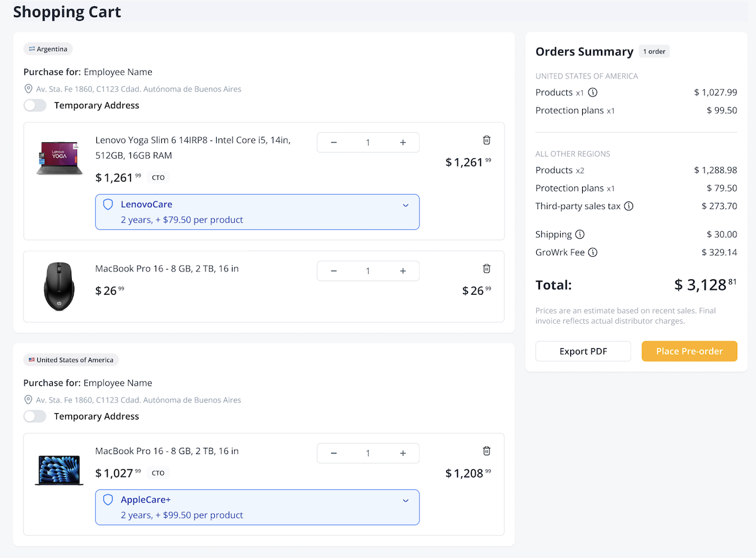Screen dimensions: 756x558
Task: Click the Export PDF button
Action: click(583, 351)
